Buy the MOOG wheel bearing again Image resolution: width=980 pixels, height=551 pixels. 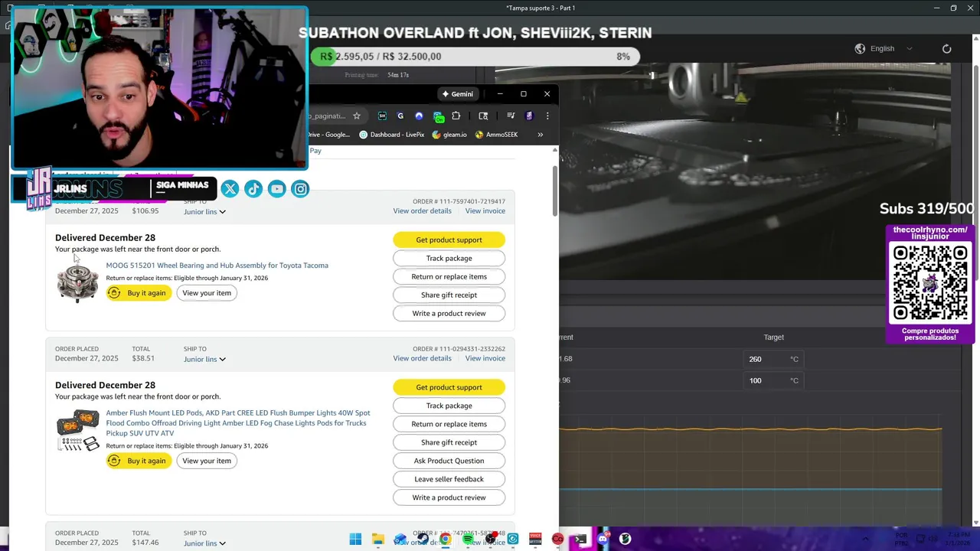point(139,293)
